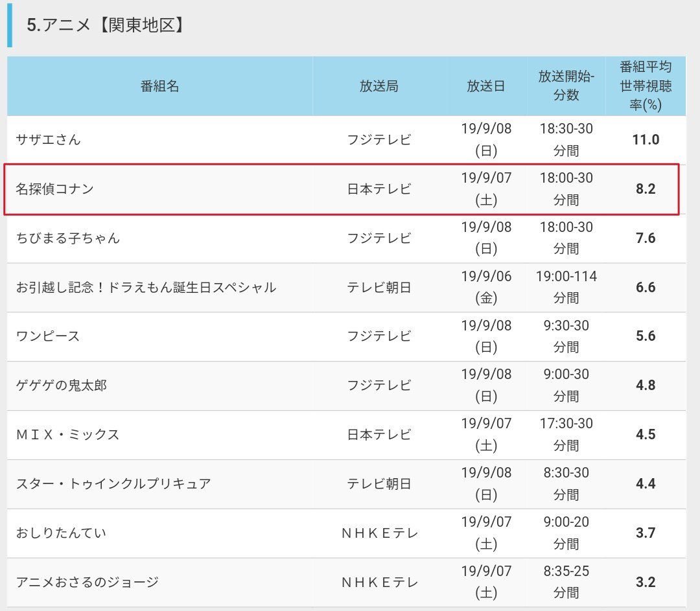The height and width of the screenshot is (611, 700).
Task: Click the rating value 4.8
Action: point(646,385)
